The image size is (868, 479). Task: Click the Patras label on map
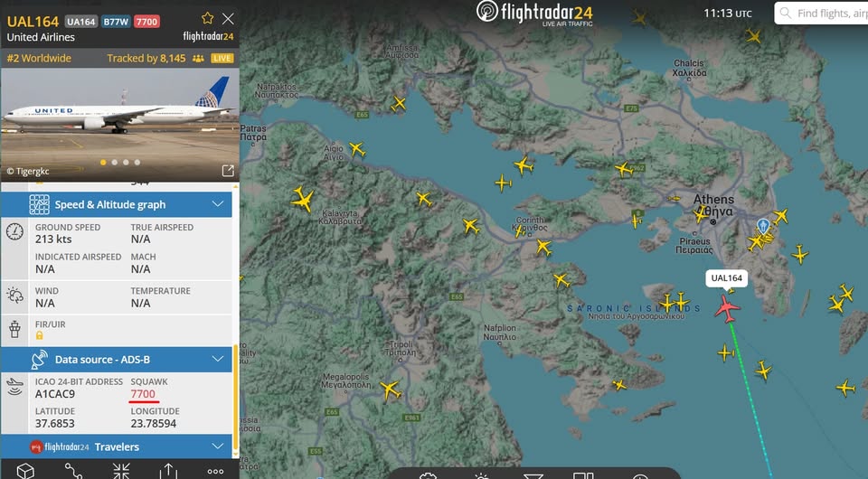click(253, 133)
